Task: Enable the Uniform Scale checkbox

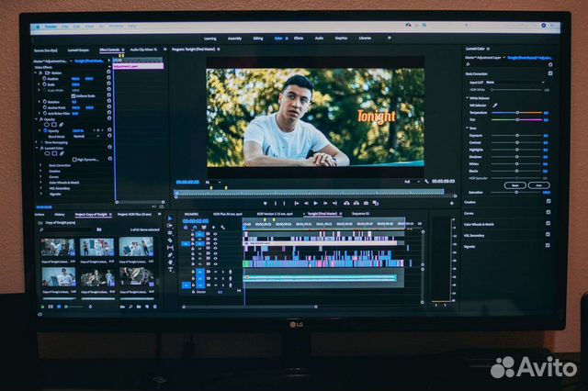Action: point(75,95)
